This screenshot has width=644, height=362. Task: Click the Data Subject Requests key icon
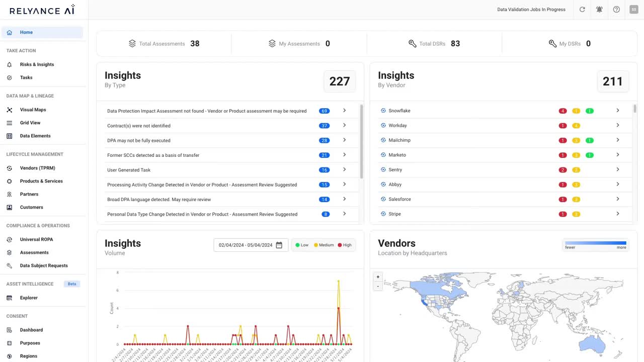[10, 265]
